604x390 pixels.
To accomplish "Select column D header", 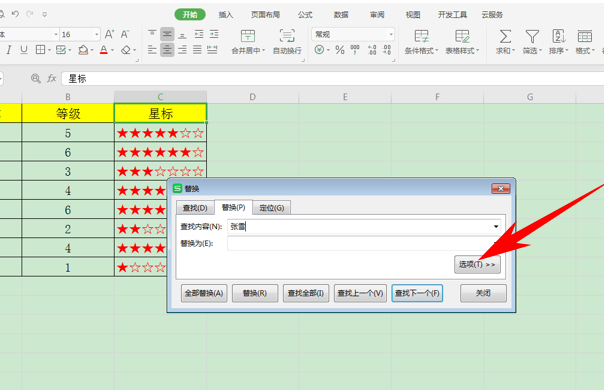I will pyautogui.click(x=253, y=97).
